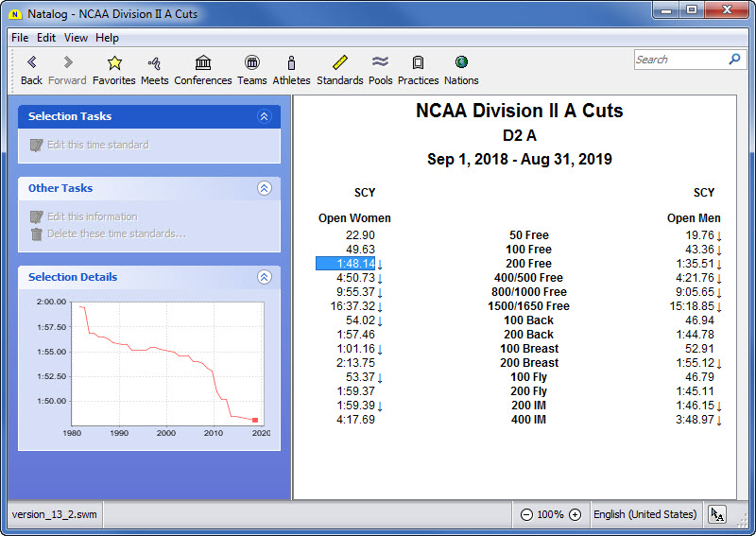Image resolution: width=756 pixels, height=536 pixels.
Task: Open the File menu
Action: coord(20,38)
